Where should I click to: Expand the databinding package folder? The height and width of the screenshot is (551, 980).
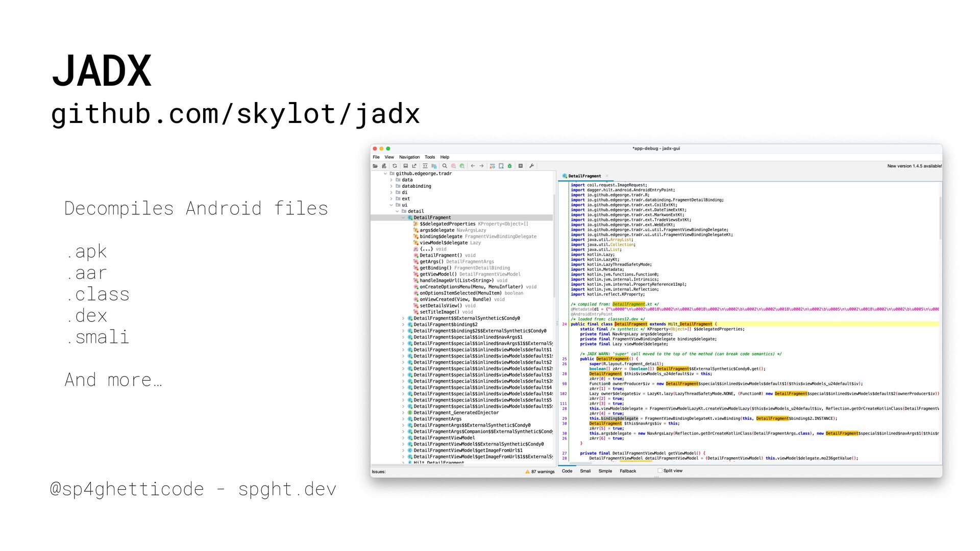point(391,186)
